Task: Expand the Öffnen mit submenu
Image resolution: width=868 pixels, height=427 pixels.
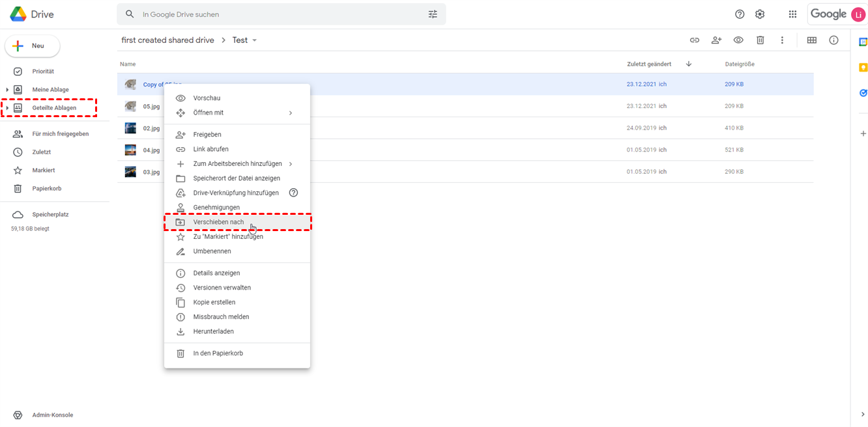Action: point(291,113)
